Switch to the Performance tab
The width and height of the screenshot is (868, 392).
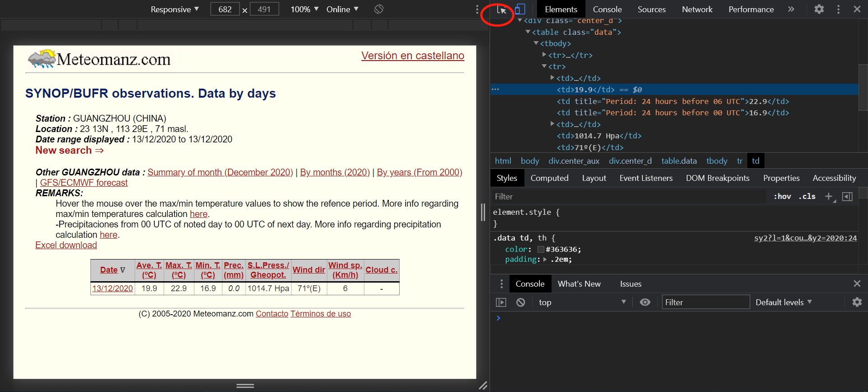click(x=751, y=9)
